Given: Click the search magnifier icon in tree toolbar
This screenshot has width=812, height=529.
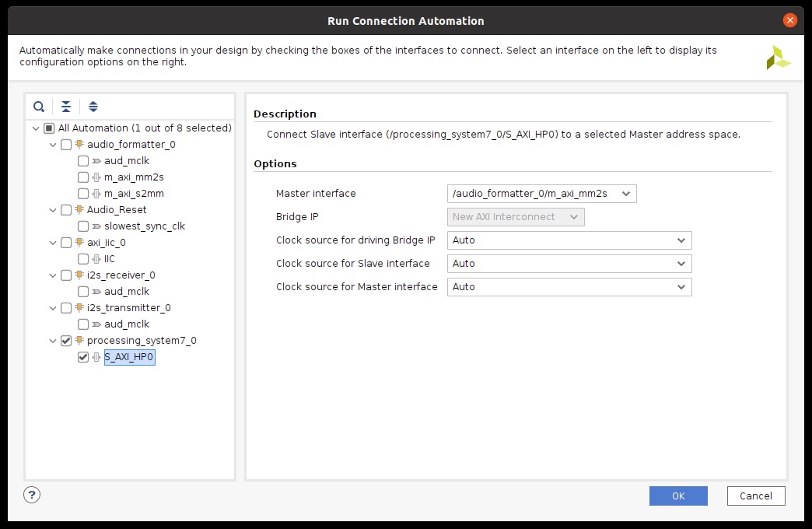Looking at the screenshot, I should pyautogui.click(x=39, y=107).
